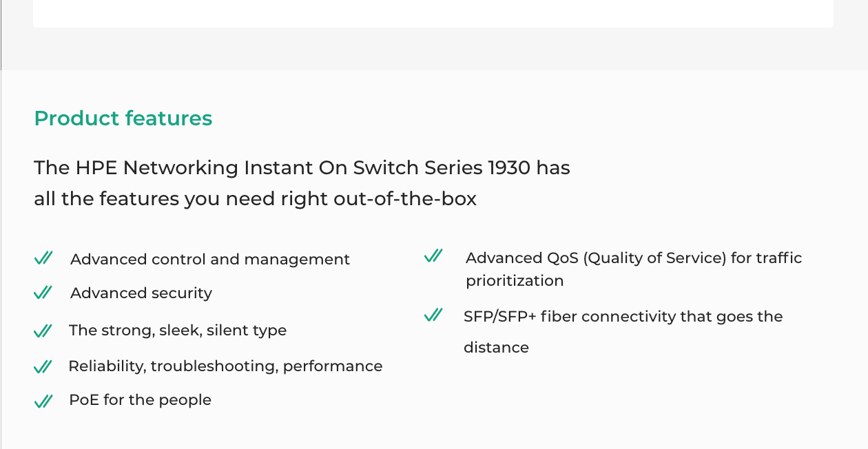Click checkmark beside SFP/SFP+ fiber connectivity

pos(433,315)
